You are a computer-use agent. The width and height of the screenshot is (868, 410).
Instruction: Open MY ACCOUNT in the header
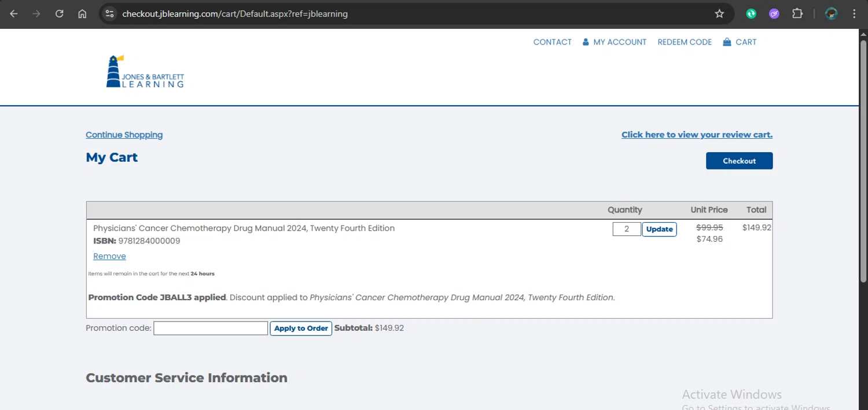620,42
